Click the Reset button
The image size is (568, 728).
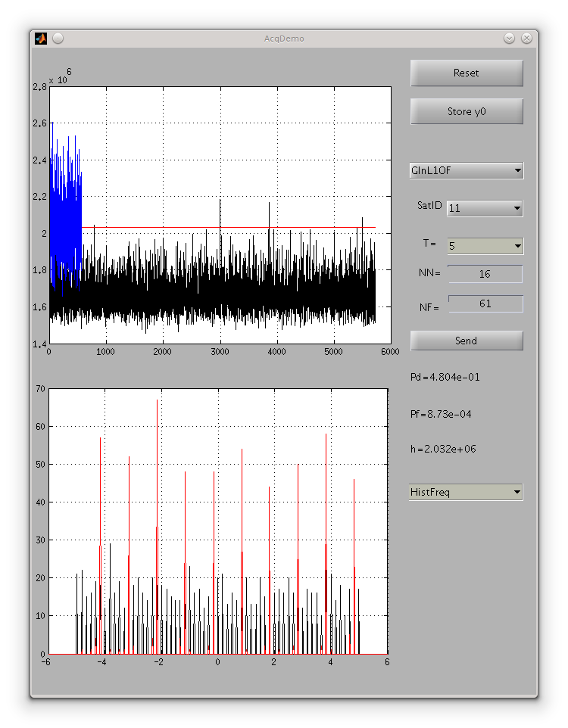467,73
